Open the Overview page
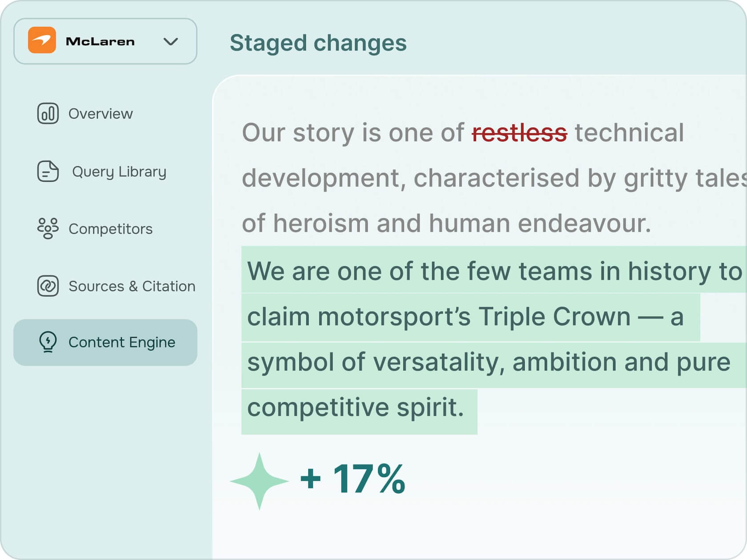Image resolution: width=747 pixels, height=560 pixels. (x=100, y=114)
